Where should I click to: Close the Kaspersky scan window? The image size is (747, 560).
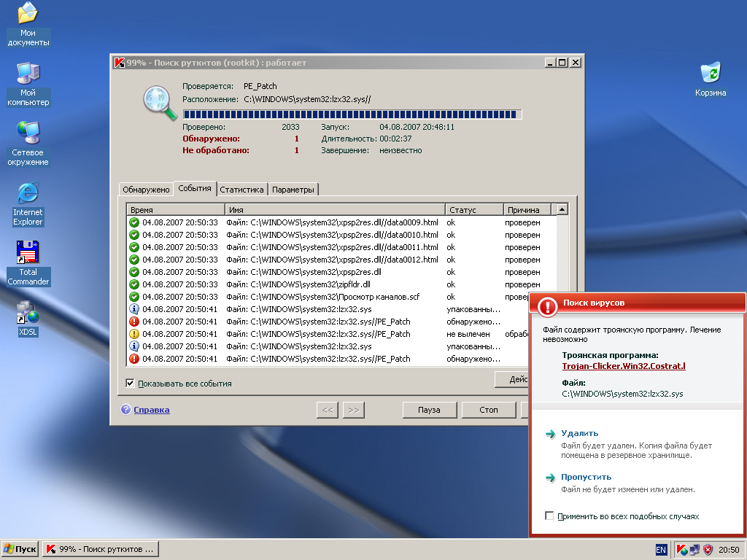click(576, 63)
